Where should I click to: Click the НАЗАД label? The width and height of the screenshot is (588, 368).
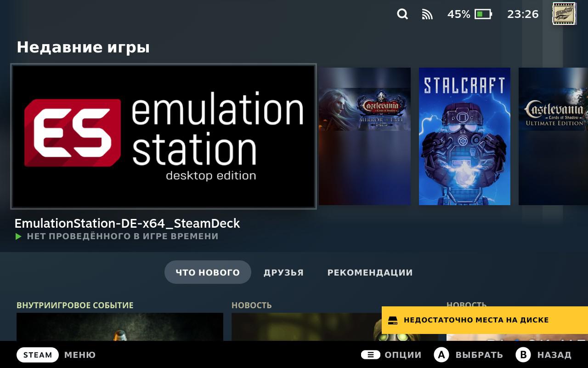click(x=554, y=355)
